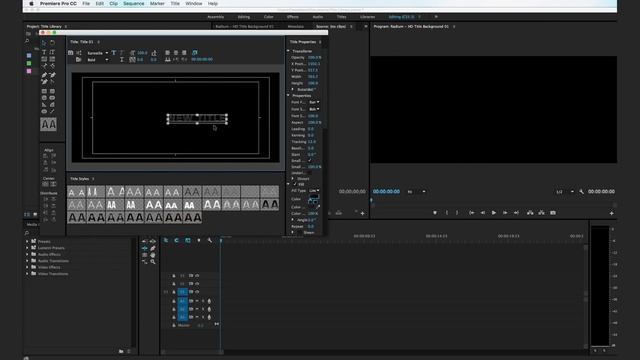Go to In point in Program monitor
The image size is (640, 360).
click(x=471, y=213)
